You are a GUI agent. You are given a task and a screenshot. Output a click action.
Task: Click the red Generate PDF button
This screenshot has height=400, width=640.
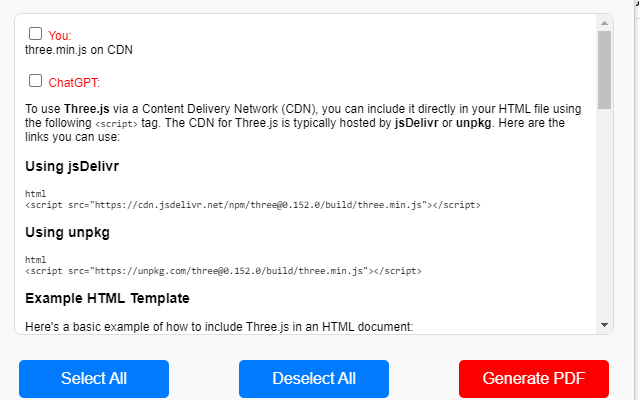click(533, 378)
